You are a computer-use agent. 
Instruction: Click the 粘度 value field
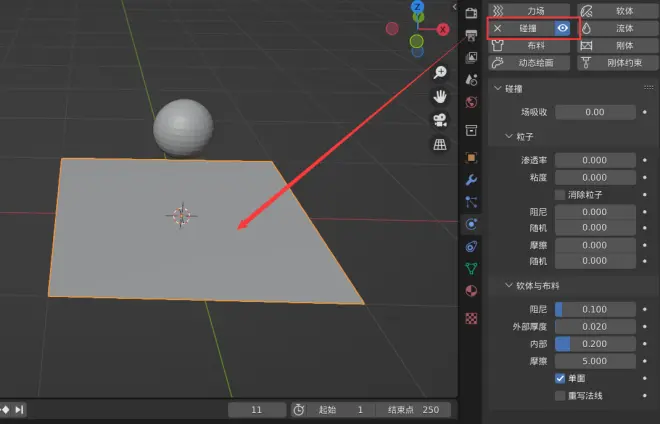click(x=595, y=177)
